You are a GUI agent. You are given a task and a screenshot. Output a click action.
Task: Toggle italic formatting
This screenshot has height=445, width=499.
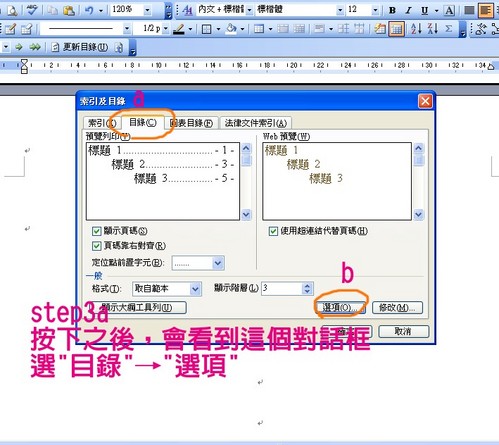pyautogui.click(x=408, y=11)
